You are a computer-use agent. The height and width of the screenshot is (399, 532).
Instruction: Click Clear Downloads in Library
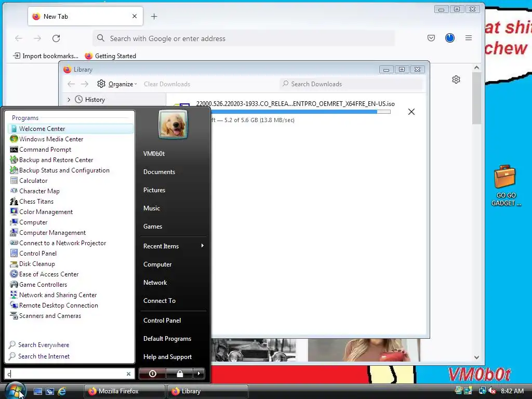(167, 84)
